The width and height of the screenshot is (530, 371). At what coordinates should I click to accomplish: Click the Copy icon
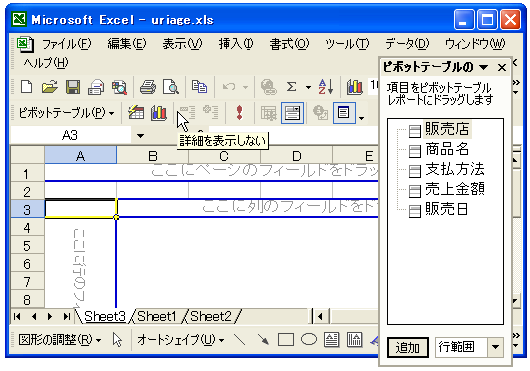[199, 87]
